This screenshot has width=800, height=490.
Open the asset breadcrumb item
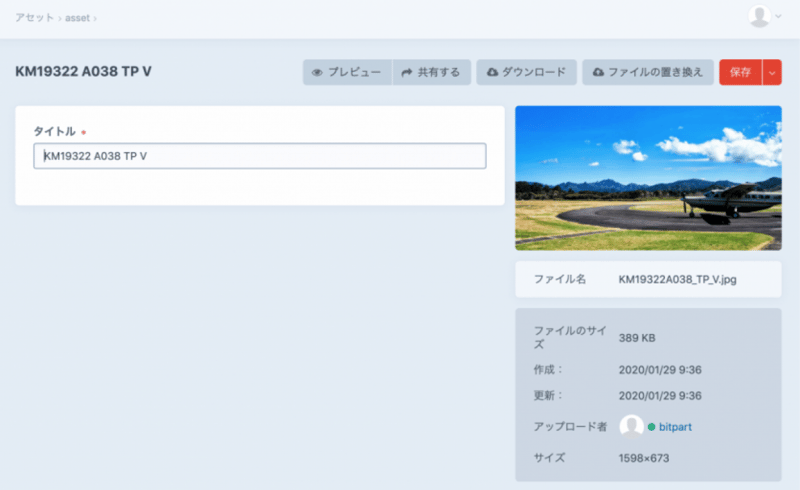78,18
